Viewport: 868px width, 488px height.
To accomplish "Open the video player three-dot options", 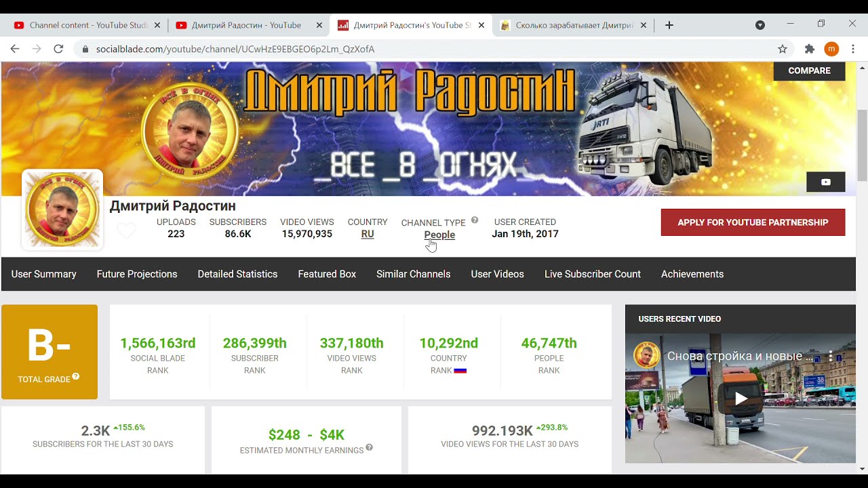I will [x=831, y=356].
